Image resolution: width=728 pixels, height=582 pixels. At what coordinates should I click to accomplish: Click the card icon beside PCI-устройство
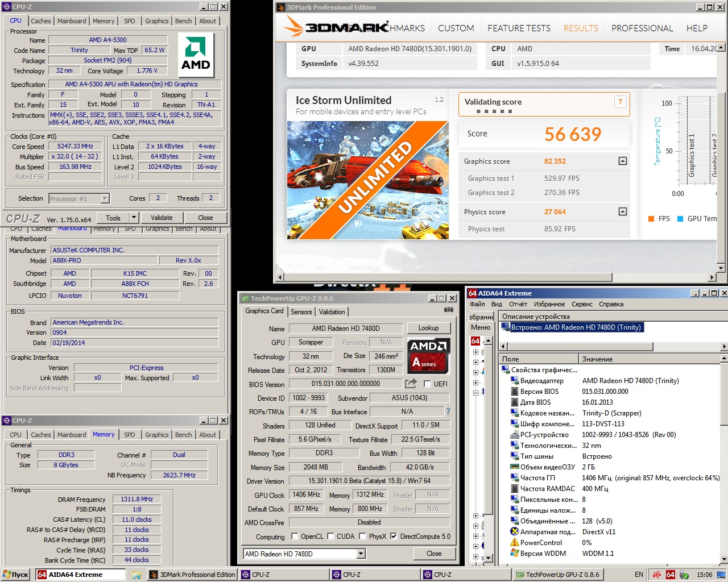[x=515, y=435]
